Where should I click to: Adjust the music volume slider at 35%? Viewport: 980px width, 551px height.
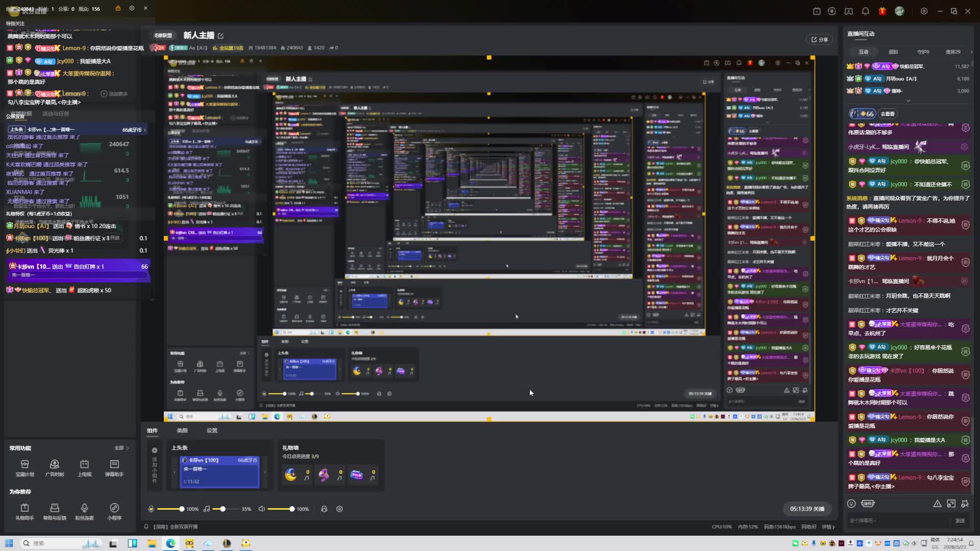coord(223,509)
